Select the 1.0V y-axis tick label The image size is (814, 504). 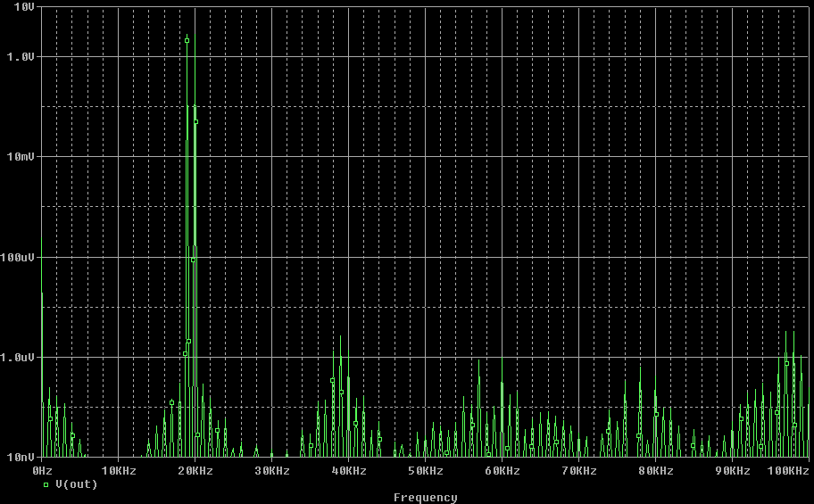(21, 56)
